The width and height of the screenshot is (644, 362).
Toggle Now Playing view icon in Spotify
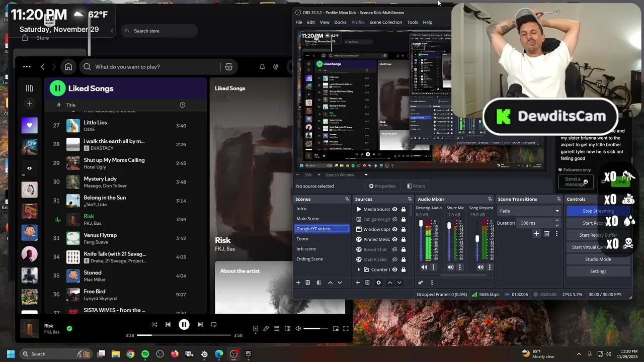255,329
